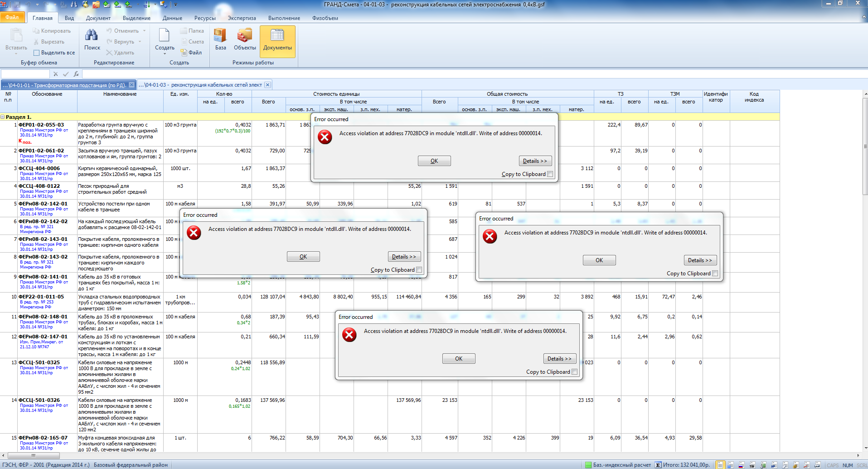Viewport: 868px width, 469px height.
Task: Click Details >> in the lowest error dialog
Action: [560, 359]
